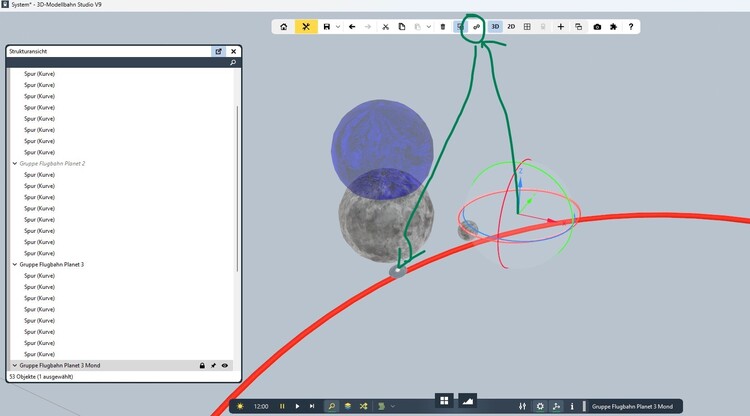Toggle lock on Gruppe Flugbahn Planet 3 Mond
This screenshot has height=416, width=750.
click(202, 366)
